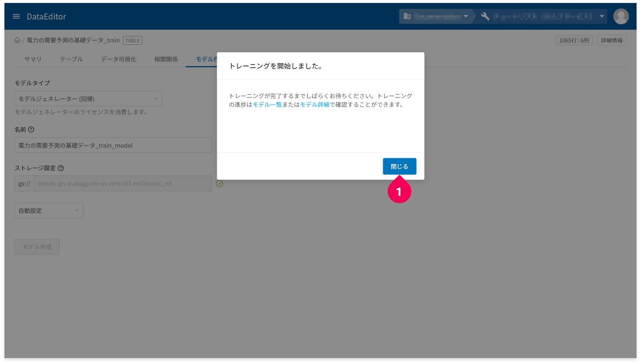Click the wrench project icon in header
The height and width of the screenshot is (364, 641).
pos(485,16)
